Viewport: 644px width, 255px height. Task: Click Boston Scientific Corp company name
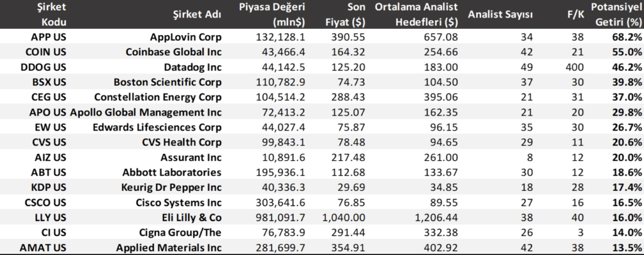(167, 82)
